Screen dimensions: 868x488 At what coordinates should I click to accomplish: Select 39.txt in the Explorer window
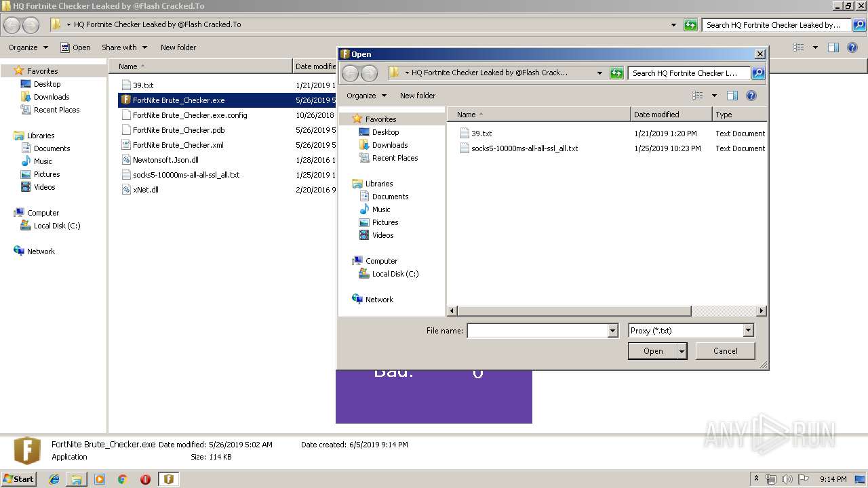point(138,85)
